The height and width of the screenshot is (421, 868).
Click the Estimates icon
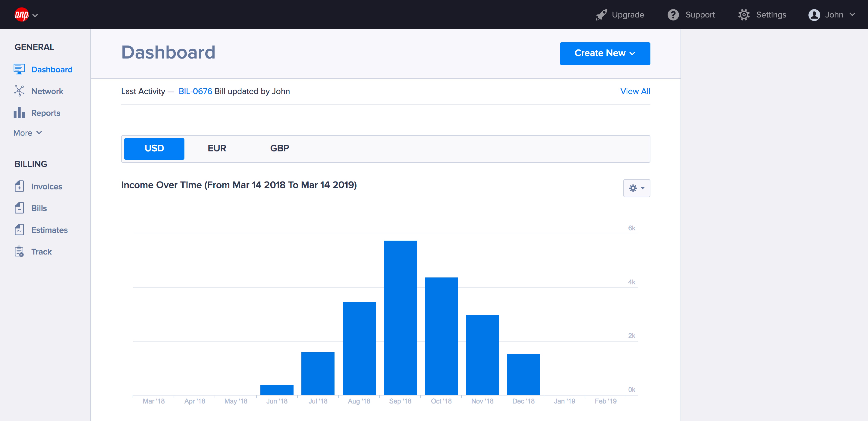click(19, 229)
